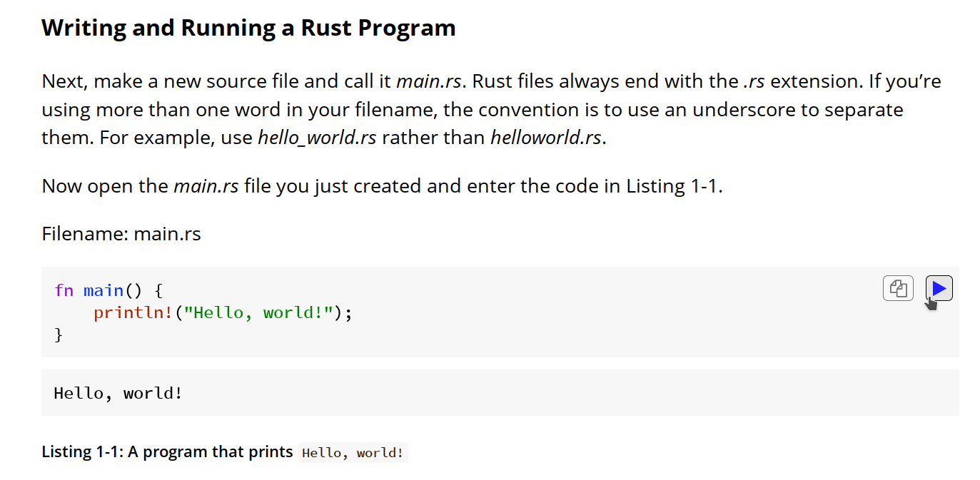Click the "Writing and Running a Rust Program" heading
The image size is (980, 480).
[248, 28]
